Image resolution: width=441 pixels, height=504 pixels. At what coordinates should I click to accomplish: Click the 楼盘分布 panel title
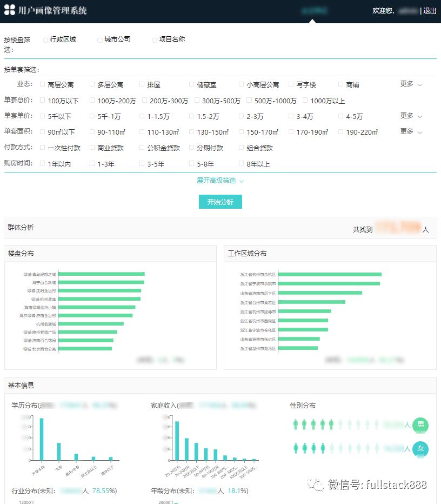(x=21, y=254)
